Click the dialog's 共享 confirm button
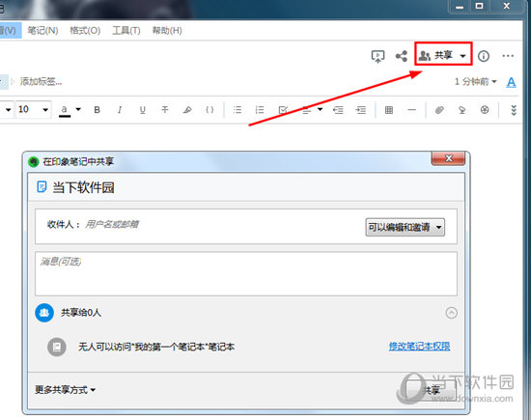The image size is (531, 420). click(432, 390)
